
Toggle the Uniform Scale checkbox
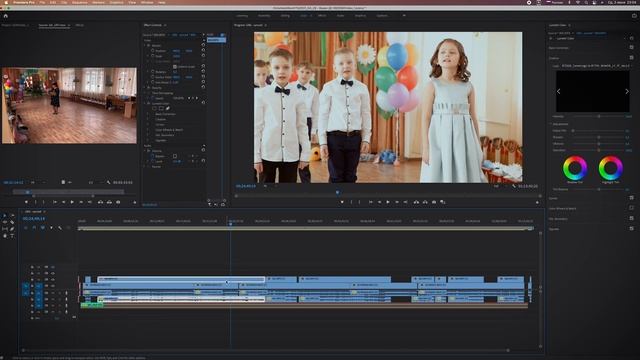click(x=175, y=67)
